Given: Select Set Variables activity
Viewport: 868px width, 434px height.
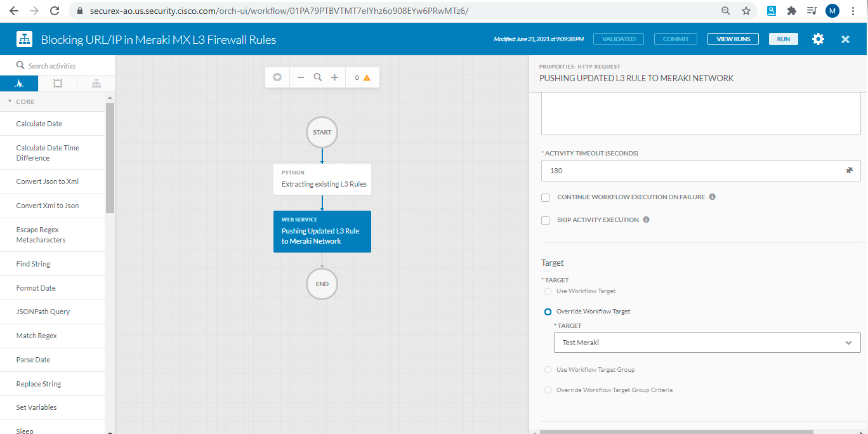Looking at the screenshot, I should pyautogui.click(x=53, y=407).
